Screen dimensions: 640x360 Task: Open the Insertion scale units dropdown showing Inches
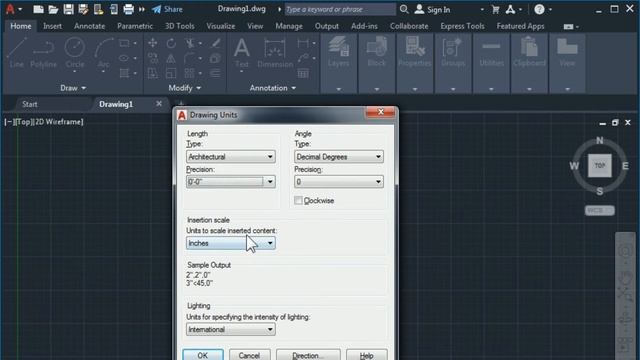point(231,243)
